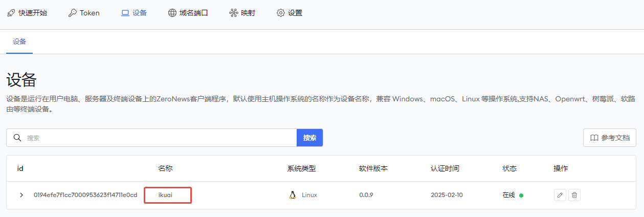Click the software version 0.0.9
Screen dimensions: 644x217
(x=367, y=195)
